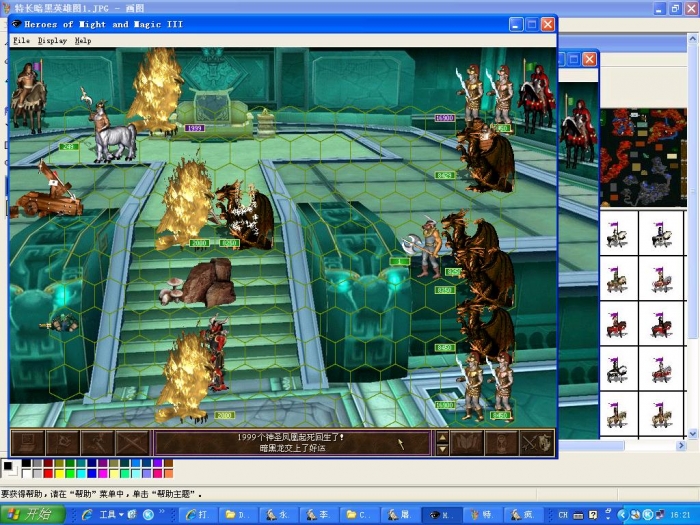Pick cyan in Paint palette
700x525 pixels.
[81, 473]
